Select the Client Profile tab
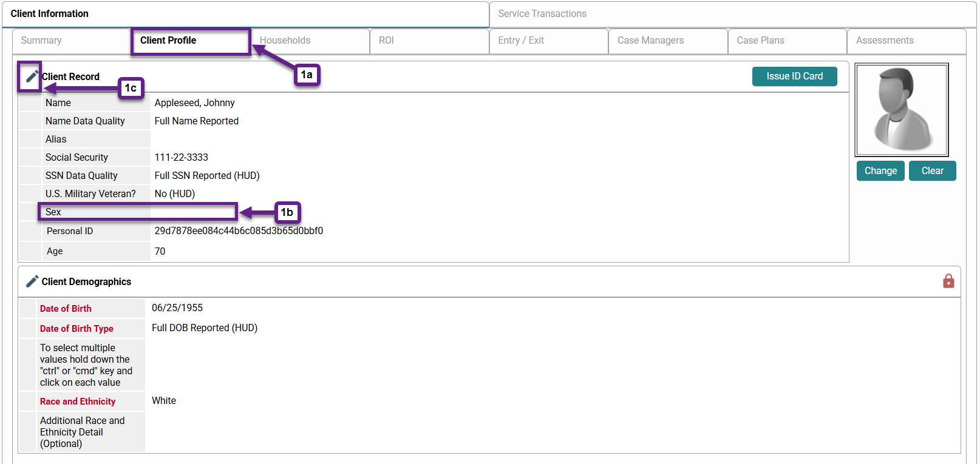Image resolution: width=980 pixels, height=464 pixels. tap(168, 41)
